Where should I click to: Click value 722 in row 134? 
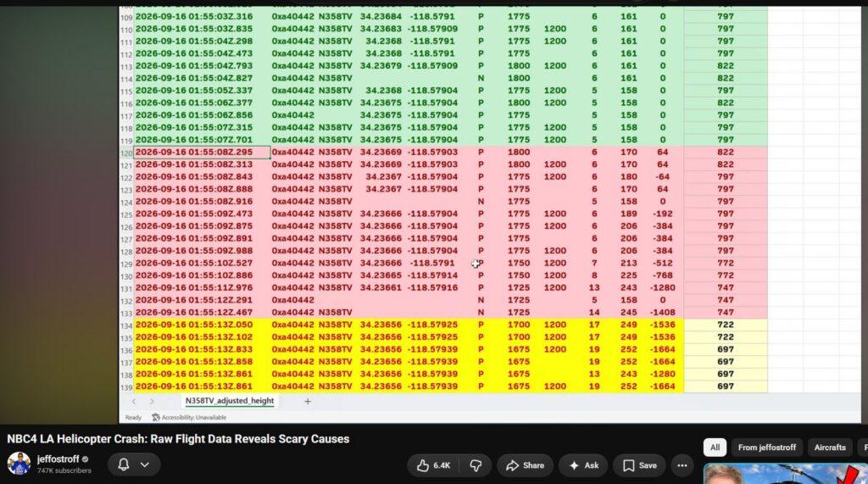[726, 325]
